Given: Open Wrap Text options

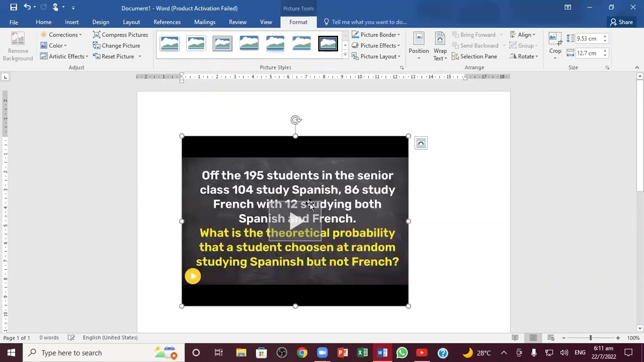Looking at the screenshot, I should (440, 46).
